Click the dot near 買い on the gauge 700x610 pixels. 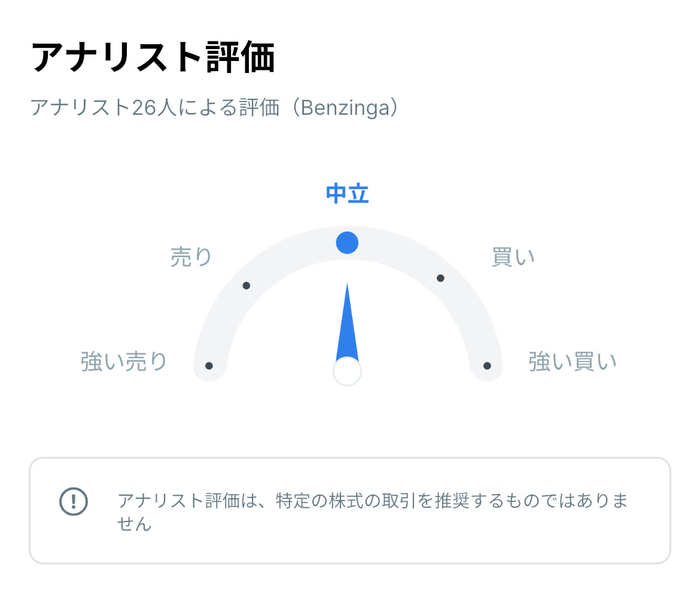(441, 277)
